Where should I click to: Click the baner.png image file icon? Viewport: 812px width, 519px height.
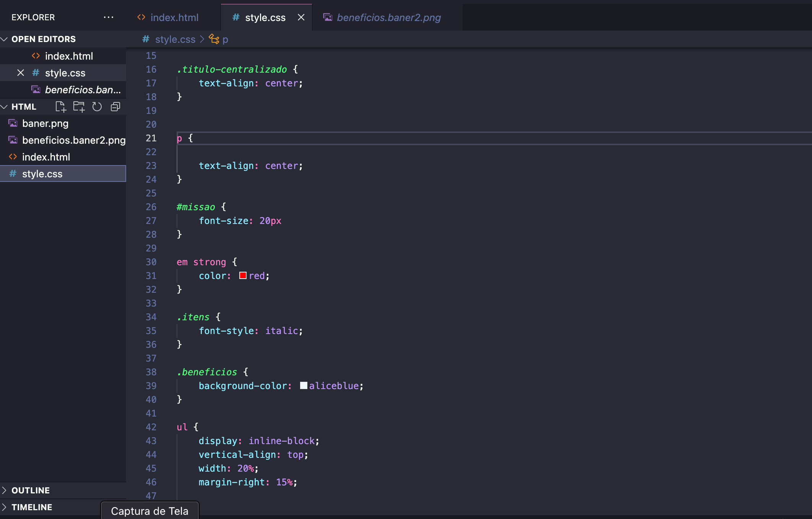(13, 123)
